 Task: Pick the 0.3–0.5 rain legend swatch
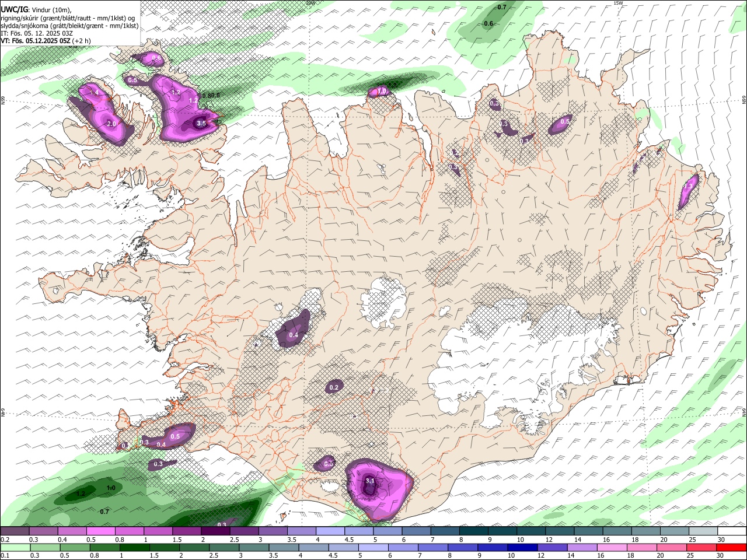tap(45, 547)
